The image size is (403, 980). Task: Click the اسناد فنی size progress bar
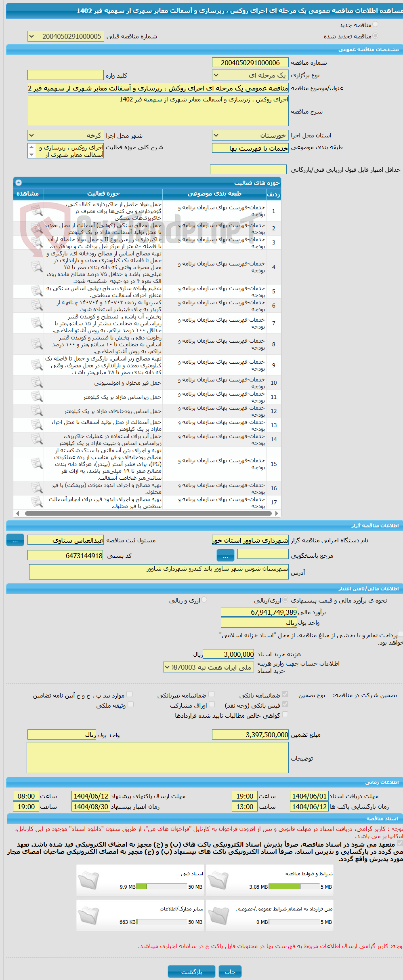(x=162, y=887)
